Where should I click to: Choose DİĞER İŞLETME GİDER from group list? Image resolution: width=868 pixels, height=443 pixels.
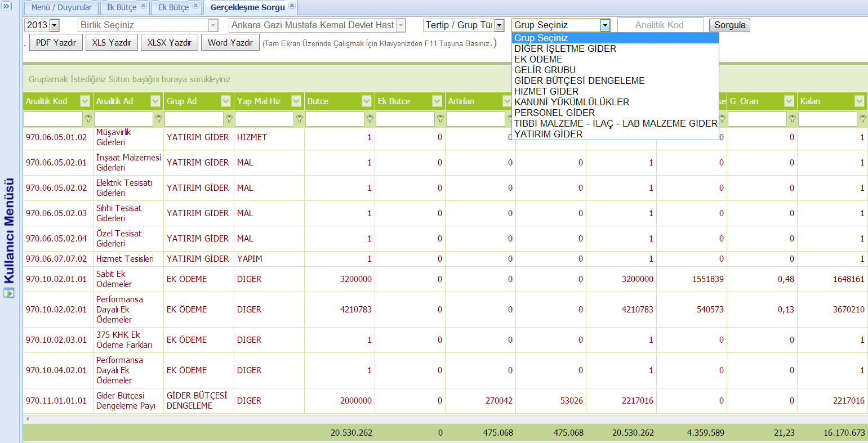(615, 48)
